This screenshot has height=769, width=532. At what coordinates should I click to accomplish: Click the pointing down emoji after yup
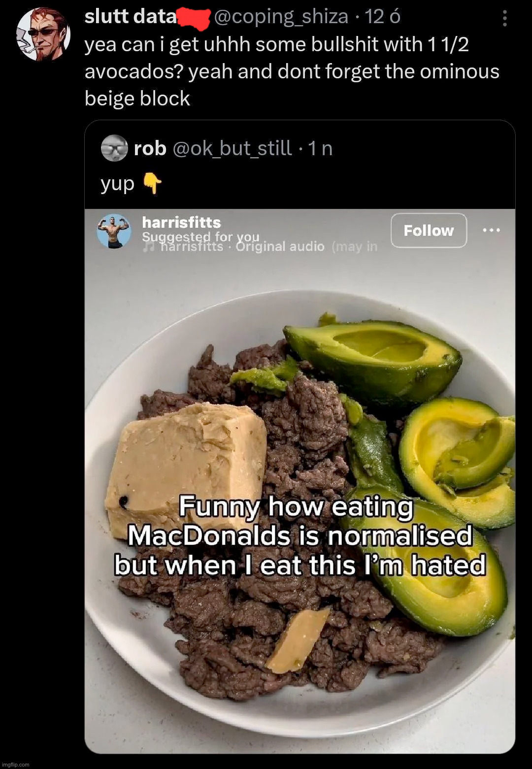coord(152,184)
